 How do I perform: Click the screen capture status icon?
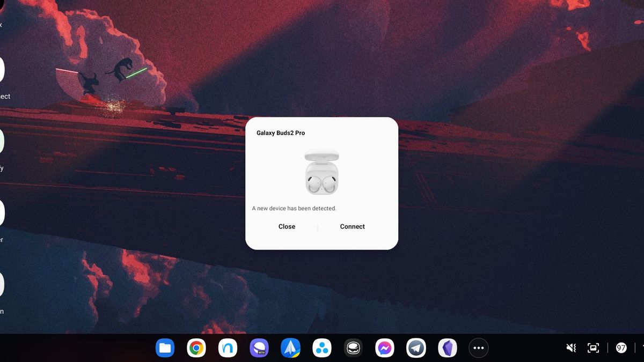593,348
